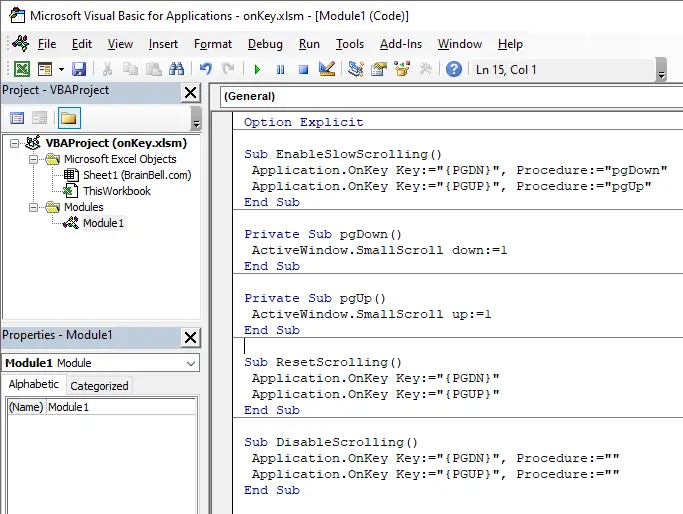This screenshot has height=514, width=683.
Task: Click the Ln 15, Col 1 position indicator
Action: click(x=506, y=70)
